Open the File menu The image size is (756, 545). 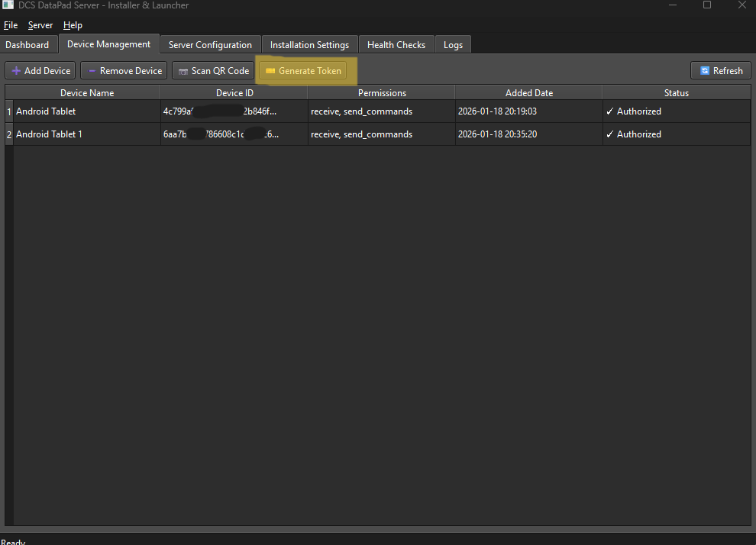[11, 25]
